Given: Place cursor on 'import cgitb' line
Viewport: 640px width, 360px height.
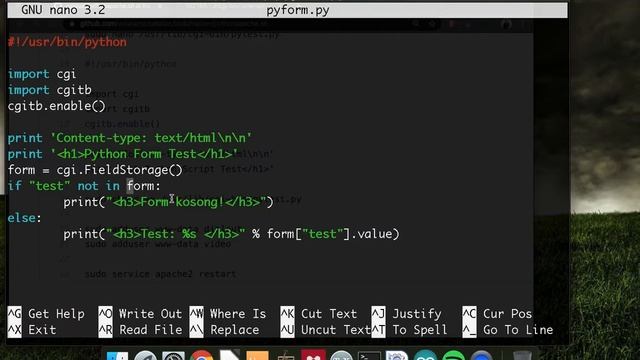Looking at the screenshot, I should pos(49,90).
